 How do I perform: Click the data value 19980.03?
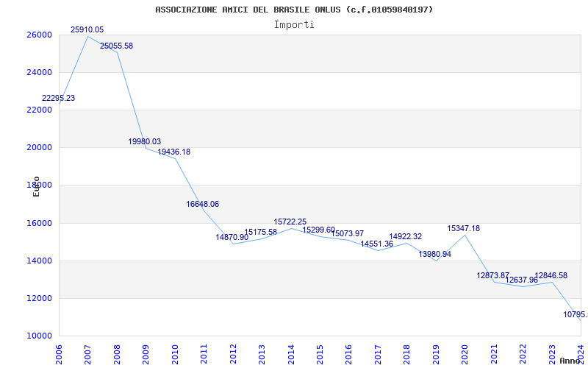tap(144, 141)
